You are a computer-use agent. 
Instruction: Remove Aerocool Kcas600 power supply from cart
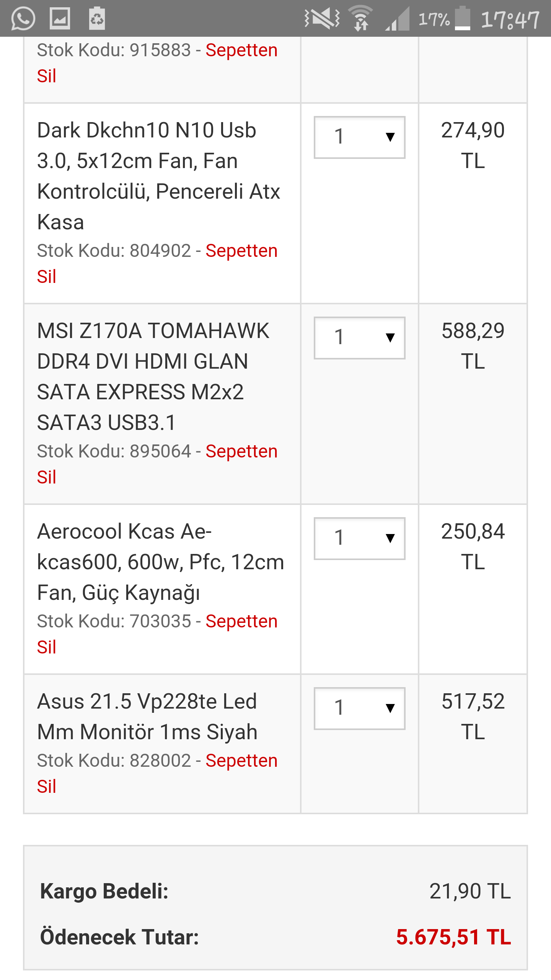pos(241,622)
